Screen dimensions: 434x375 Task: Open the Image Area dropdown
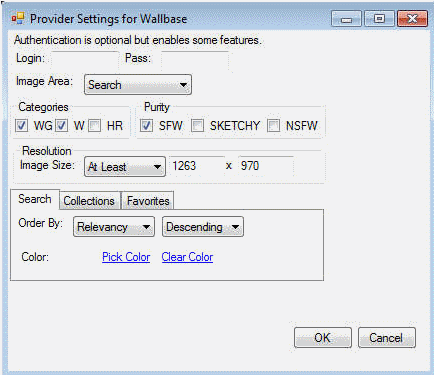(138, 85)
